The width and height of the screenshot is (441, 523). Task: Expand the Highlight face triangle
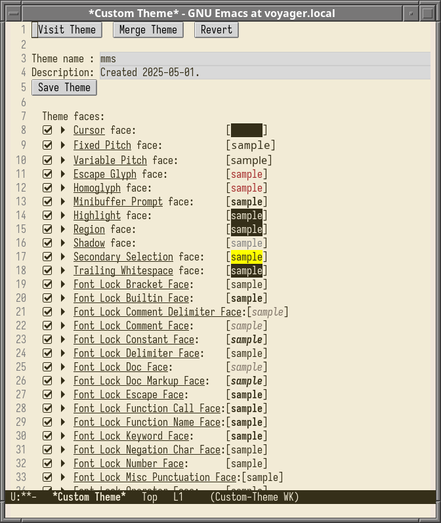[63, 215]
